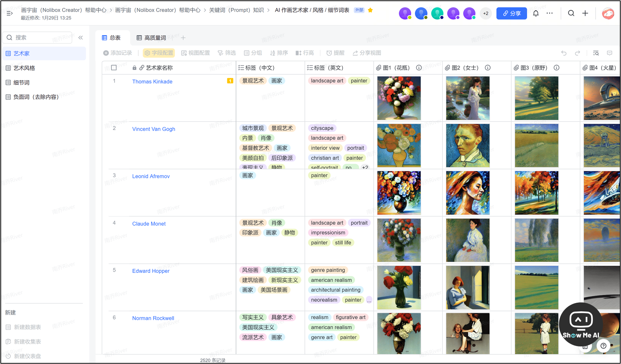Viewport: 621px width, 364px height.
Task: Click the 提醒 reminder button
Action: [335, 53]
